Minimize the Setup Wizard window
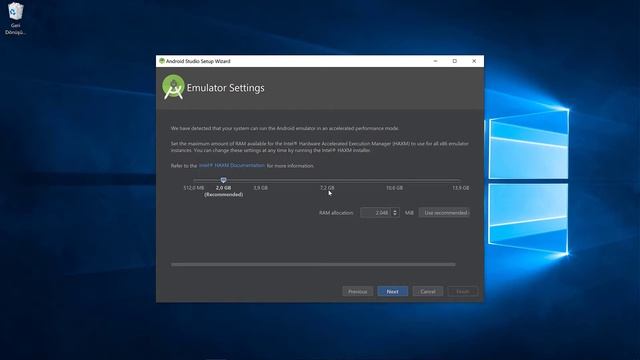This screenshot has height=360, width=640. tap(436, 61)
